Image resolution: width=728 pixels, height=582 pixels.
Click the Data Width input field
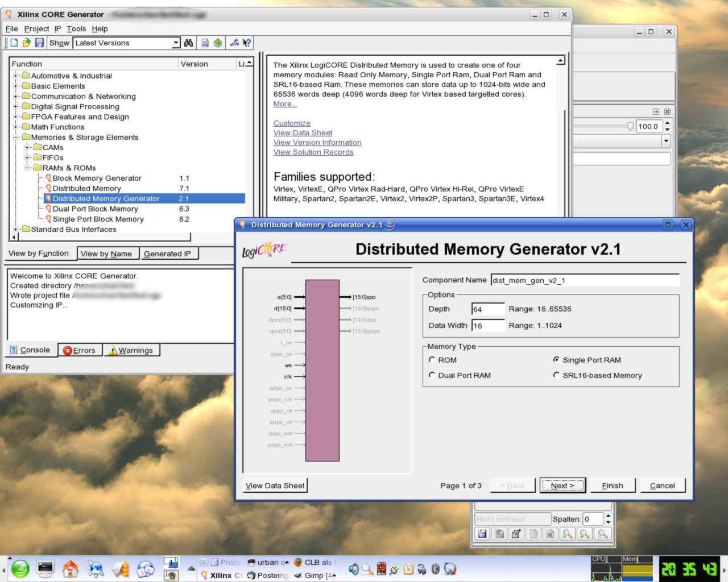click(x=488, y=326)
